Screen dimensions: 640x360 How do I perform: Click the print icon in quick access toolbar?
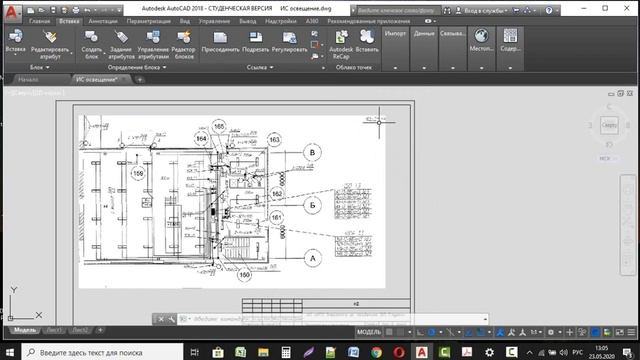76,10
